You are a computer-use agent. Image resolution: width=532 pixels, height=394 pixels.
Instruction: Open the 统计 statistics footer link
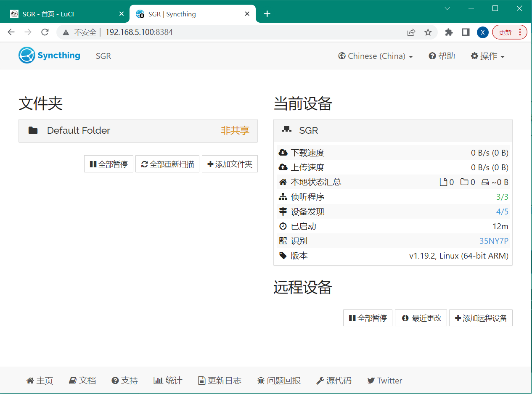coord(168,381)
